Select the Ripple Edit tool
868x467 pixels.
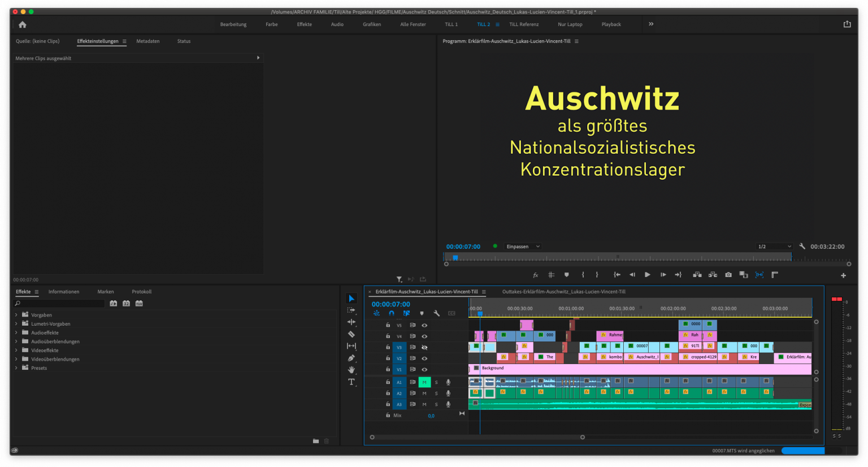click(x=351, y=322)
